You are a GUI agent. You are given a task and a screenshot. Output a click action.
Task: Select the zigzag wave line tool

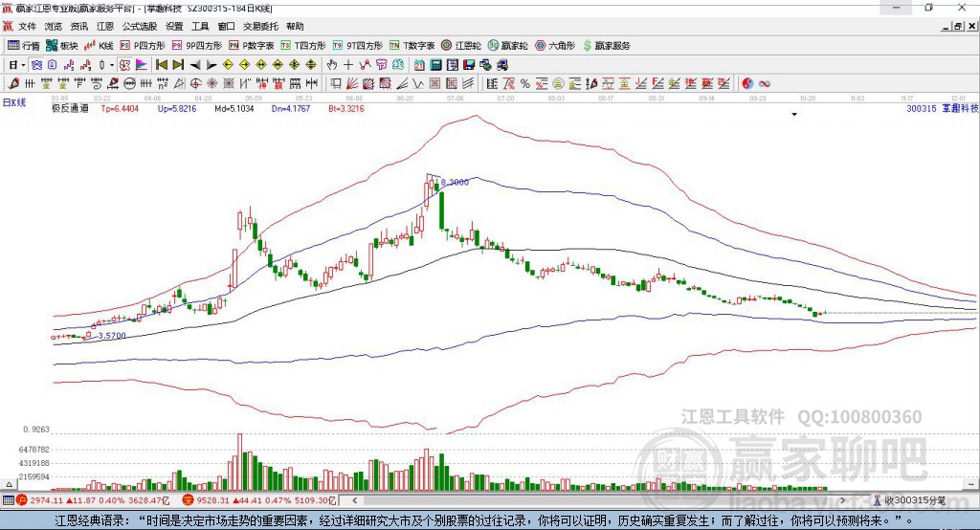[x=418, y=83]
